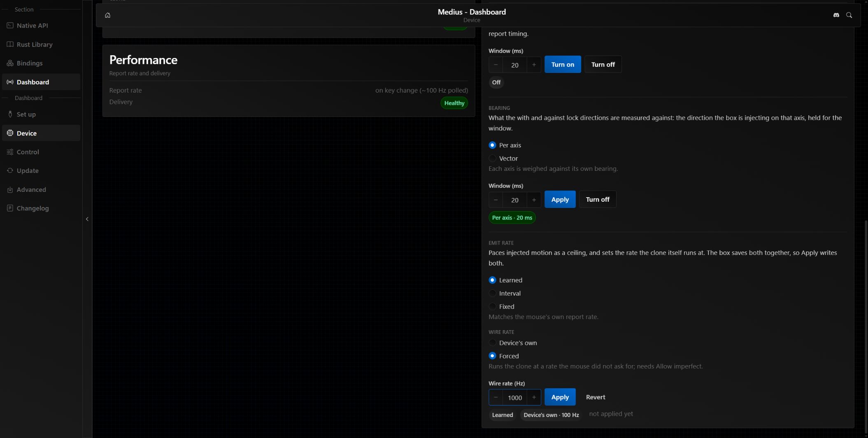Screen dimensions: 868x438
Task: Increase the Wire rate (Hz) value
Action: 534,397
